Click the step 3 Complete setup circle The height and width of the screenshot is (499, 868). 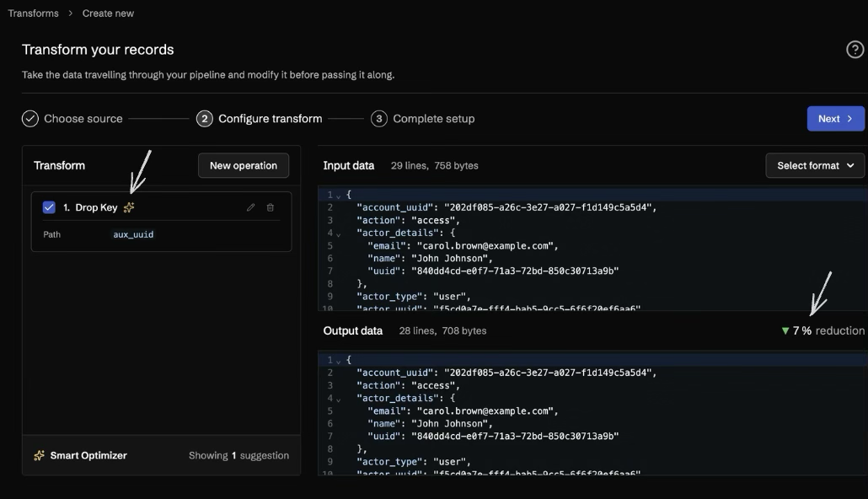pyautogui.click(x=379, y=119)
